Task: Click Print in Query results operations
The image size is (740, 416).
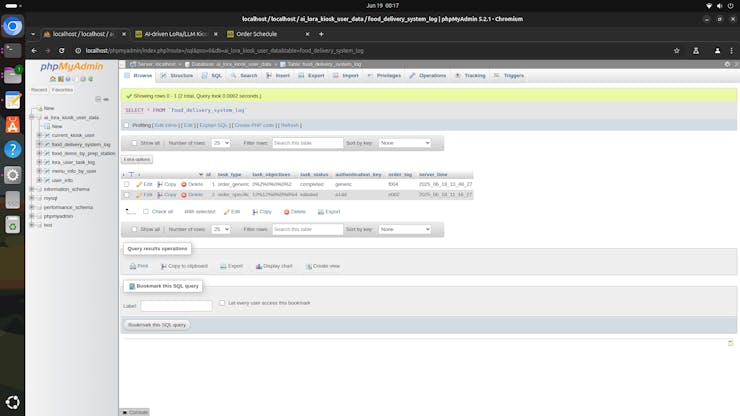Action: [139, 266]
